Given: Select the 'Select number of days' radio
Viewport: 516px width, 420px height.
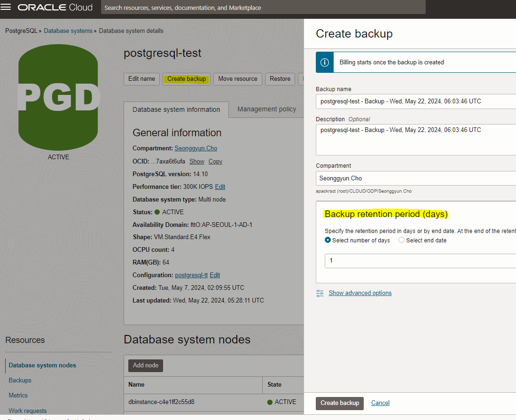Looking at the screenshot, I should [328, 240].
